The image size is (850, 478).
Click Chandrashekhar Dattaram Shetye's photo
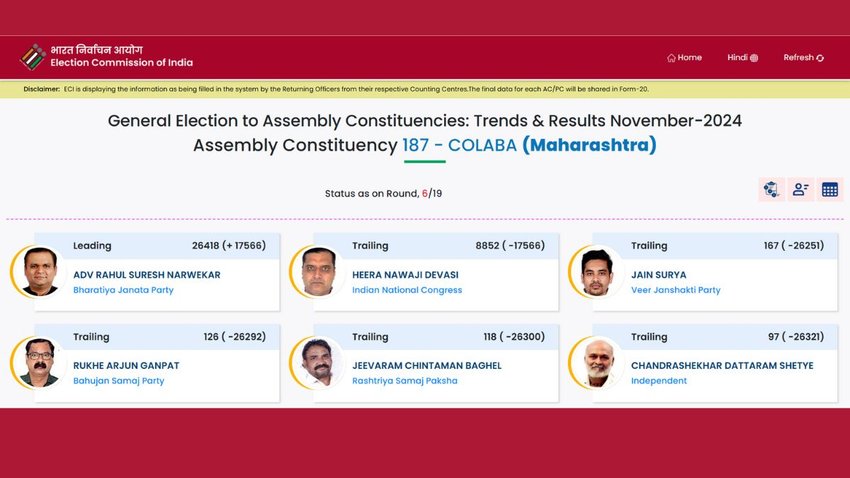597,363
